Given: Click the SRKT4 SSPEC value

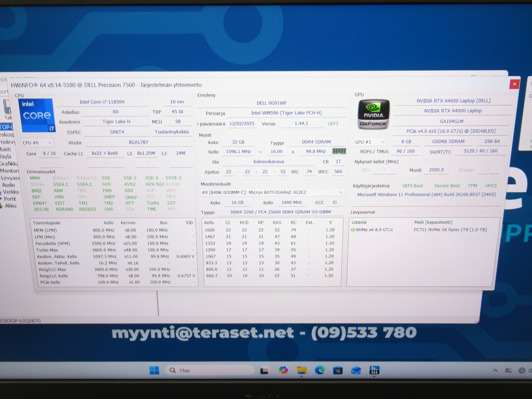Looking at the screenshot, I should tap(117, 132).
